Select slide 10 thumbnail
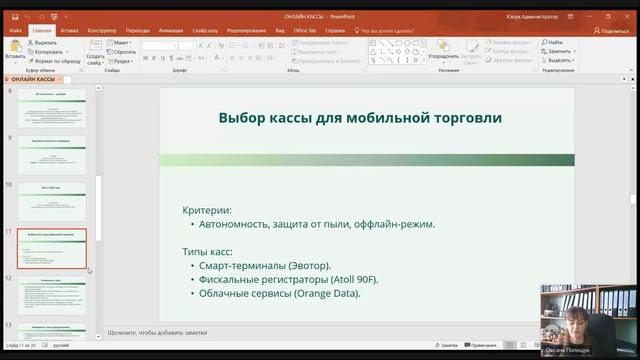 coord(52,202)
